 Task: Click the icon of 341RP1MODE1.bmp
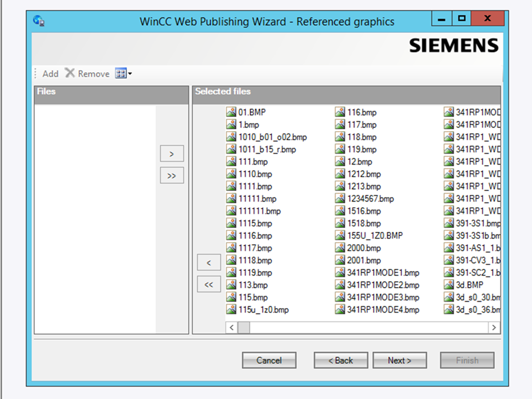(x=340, y=273)
